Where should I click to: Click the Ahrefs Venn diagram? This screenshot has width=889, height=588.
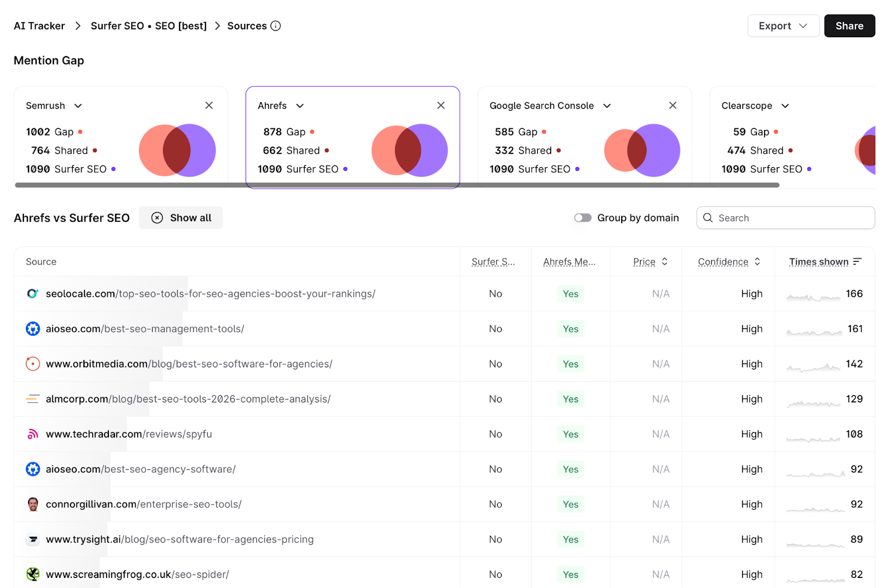pos(409,150)
